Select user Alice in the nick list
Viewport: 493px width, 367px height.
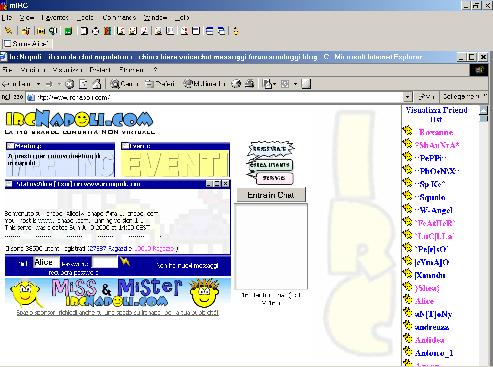coord(424,301)
